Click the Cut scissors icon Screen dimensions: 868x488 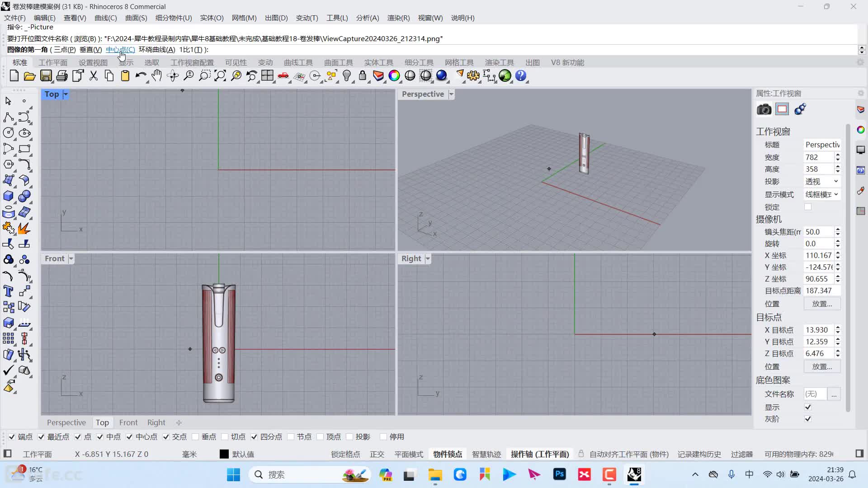(94, 76)
